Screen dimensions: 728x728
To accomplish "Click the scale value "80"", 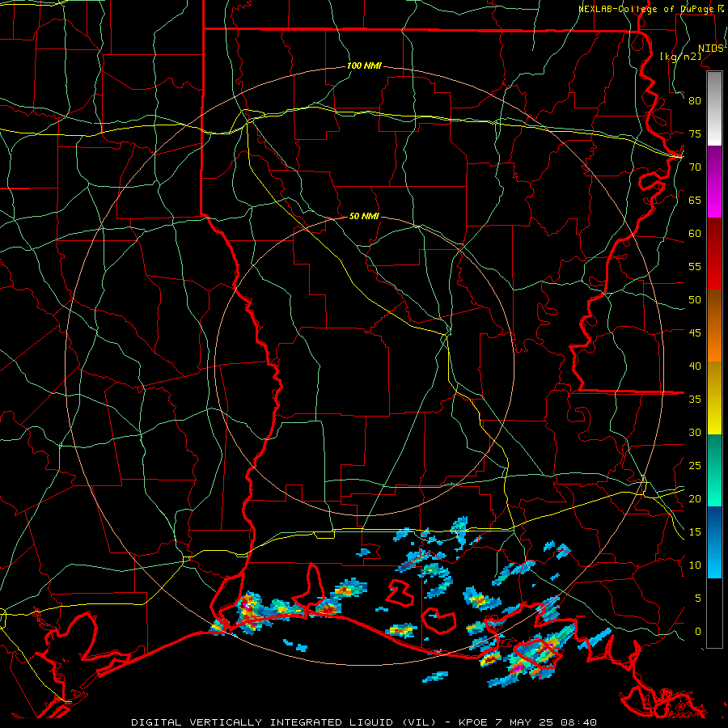I will pos(695,101).
